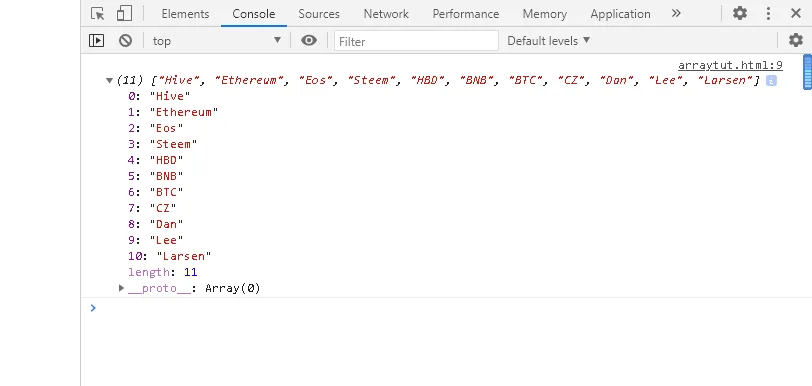Collapse the (11) array entry

(x=109, y=80)
